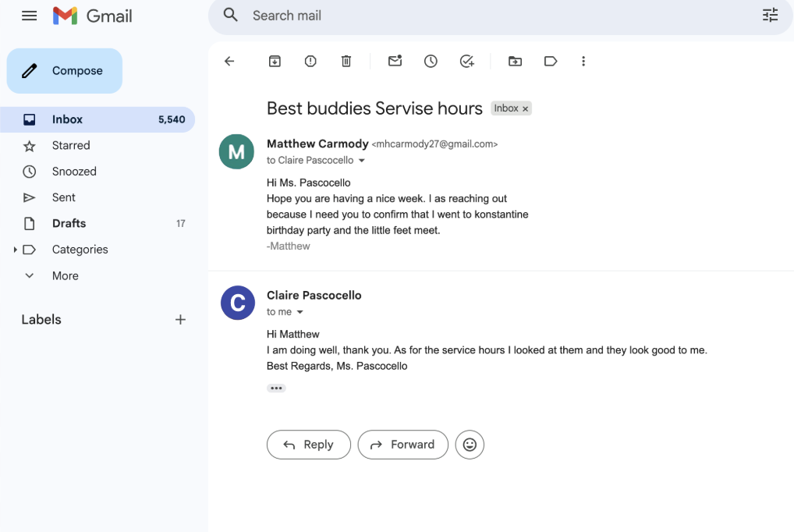This screenshot has width=794, height=532.
Task: Click the Reply button
Action: pos(308,445)
